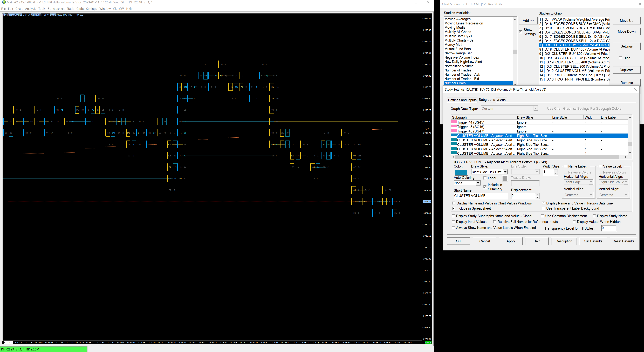Uncheck Include in Spreadsheet
The height and width of the screenshot is (352, 644).
[x=454, y=208]
